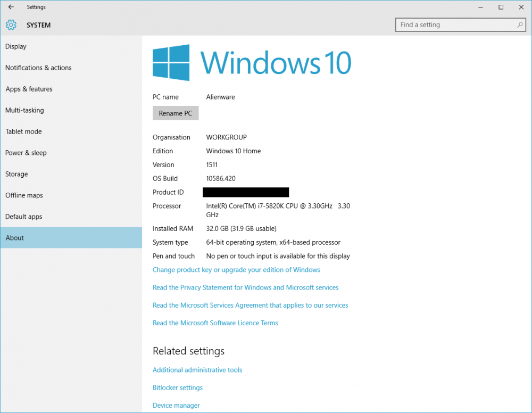
Task: Click the 64-bit operating system text
Action: (x=273, y=242)
